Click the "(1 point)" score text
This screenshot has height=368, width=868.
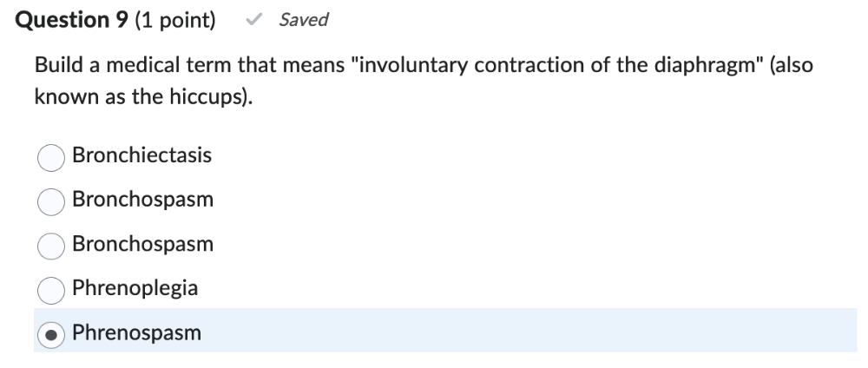[175, 20]
